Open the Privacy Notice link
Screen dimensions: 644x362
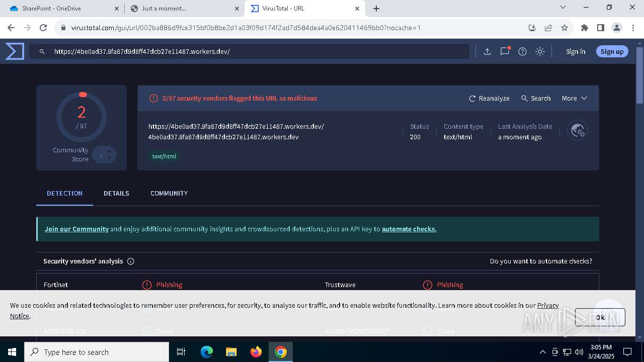coord(284,311)
